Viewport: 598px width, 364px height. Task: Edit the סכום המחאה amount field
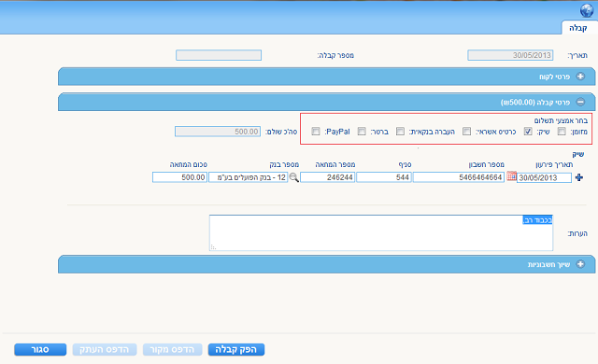click(179, 177)
